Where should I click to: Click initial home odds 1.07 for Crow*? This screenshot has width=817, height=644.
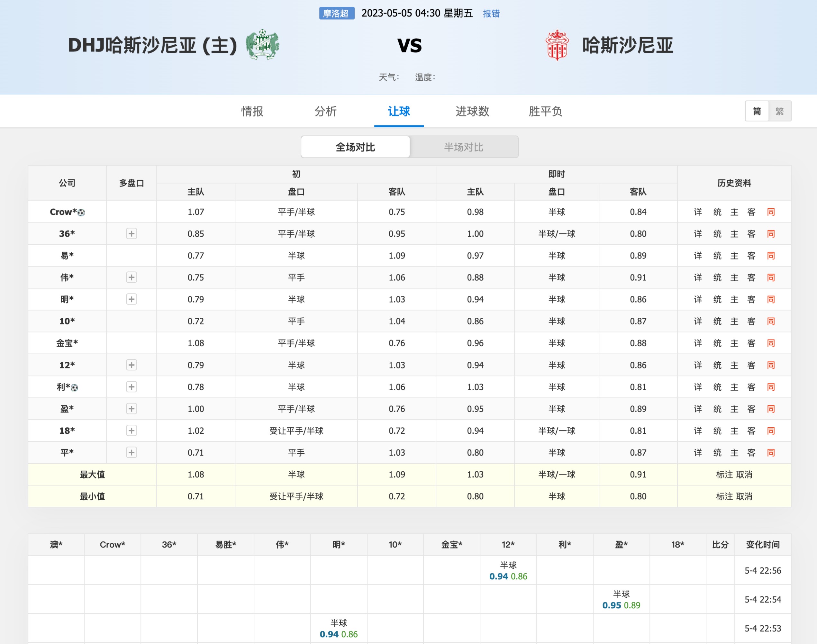pos(196,212)
